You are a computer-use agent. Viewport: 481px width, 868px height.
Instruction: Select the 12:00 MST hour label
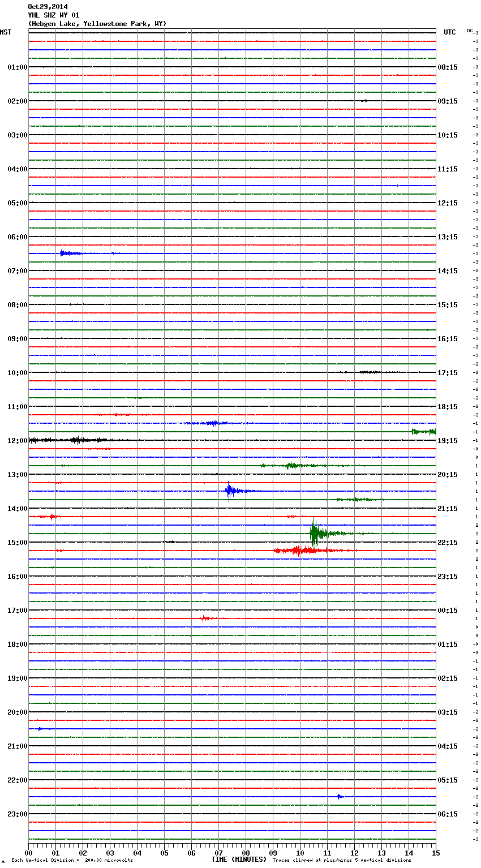click(x=18, y=441)
